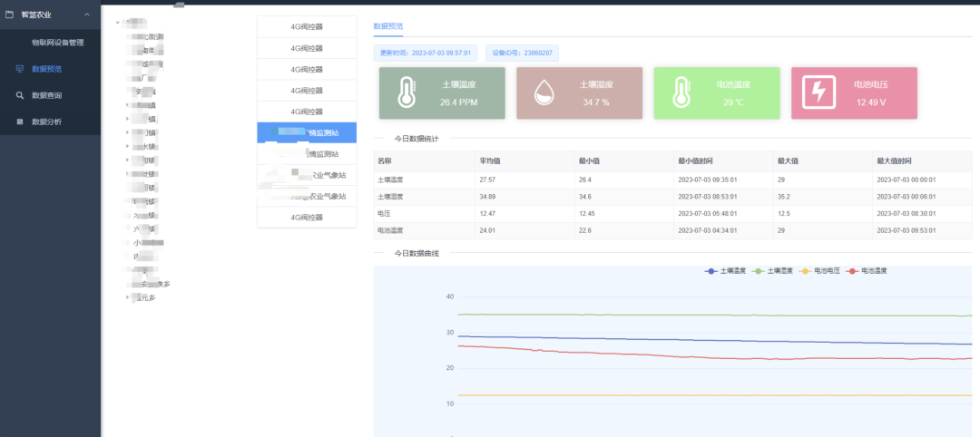Click the 今日数据曲线 section heading
Image resolution: width=980 pixels, height=437 pixels.
click(x=416, y=254)
